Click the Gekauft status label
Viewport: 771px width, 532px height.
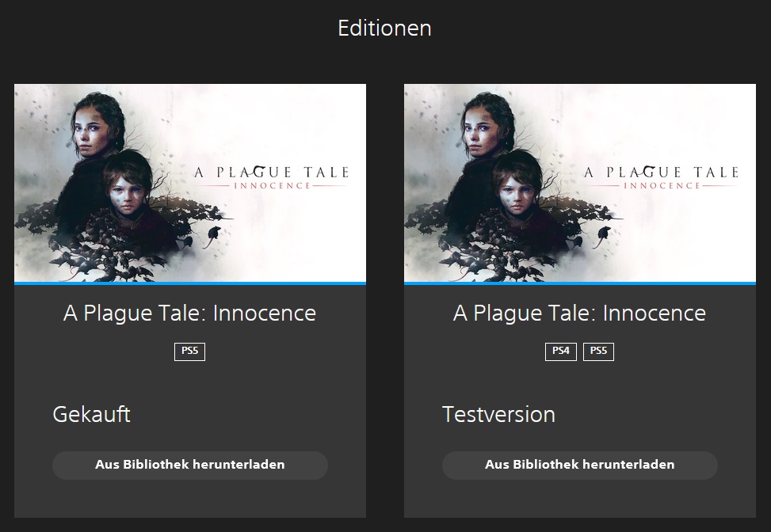click(91, 414)
